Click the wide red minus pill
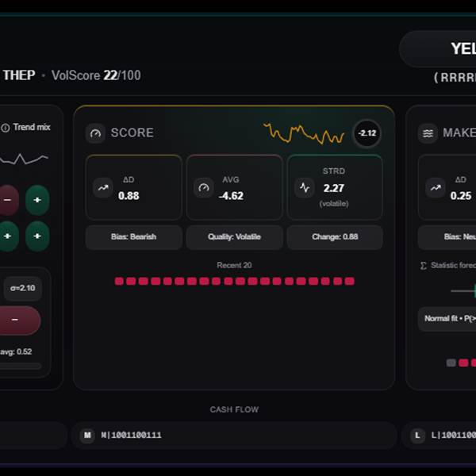 19,320
